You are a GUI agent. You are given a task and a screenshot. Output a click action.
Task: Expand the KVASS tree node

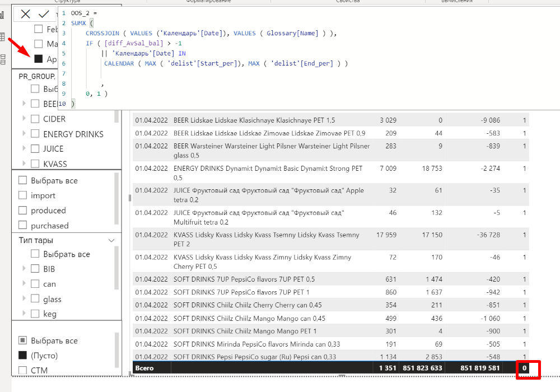pyautogui.click(x=24, y=163)
